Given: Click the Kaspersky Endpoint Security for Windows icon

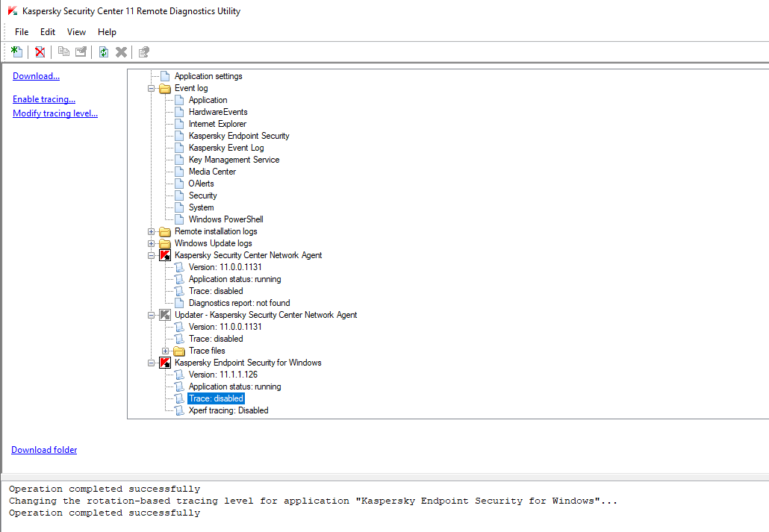Looking at the screenshot, I should click(x=165, y=363).
